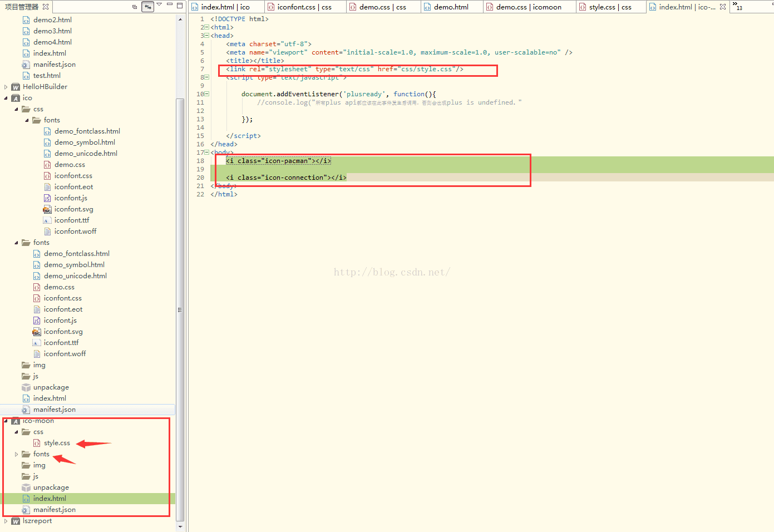Select manifest.json in the ico project

pos(54,410)
